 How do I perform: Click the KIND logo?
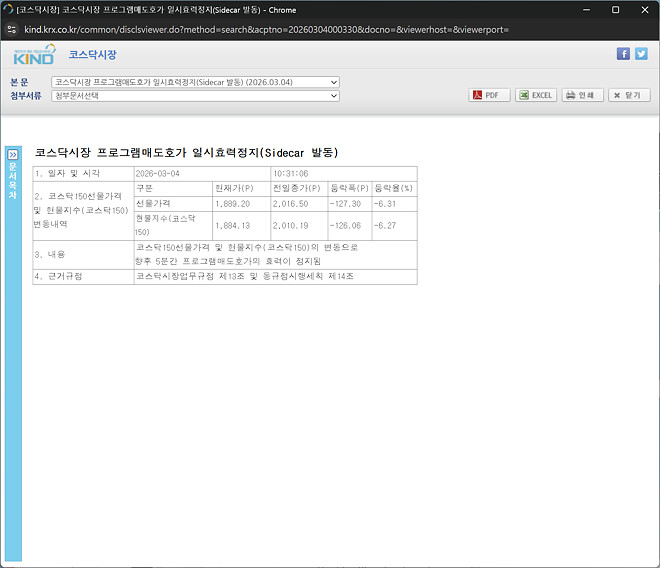pos(34,55)
